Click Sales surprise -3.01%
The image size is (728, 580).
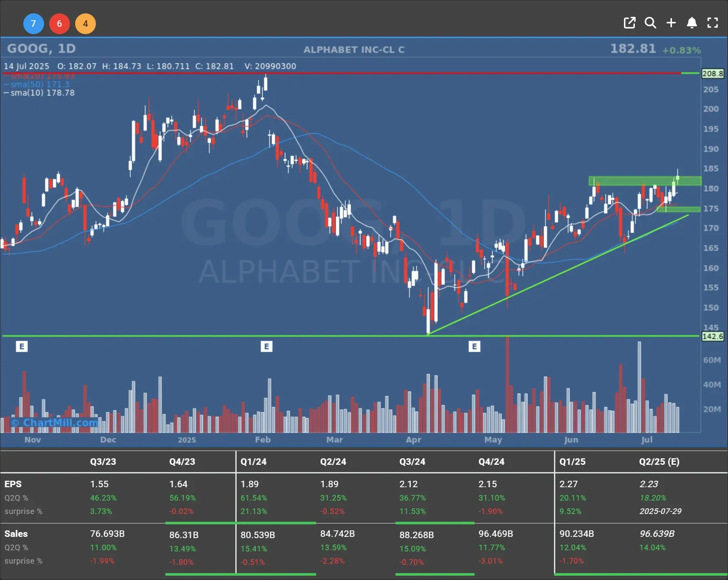click(491, 561)
